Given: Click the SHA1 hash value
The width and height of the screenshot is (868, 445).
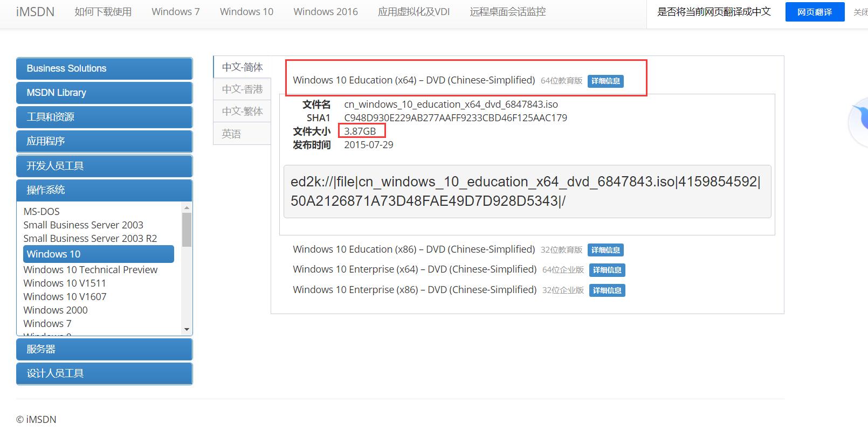Looking at the screenshot, I should pos(456,118).
